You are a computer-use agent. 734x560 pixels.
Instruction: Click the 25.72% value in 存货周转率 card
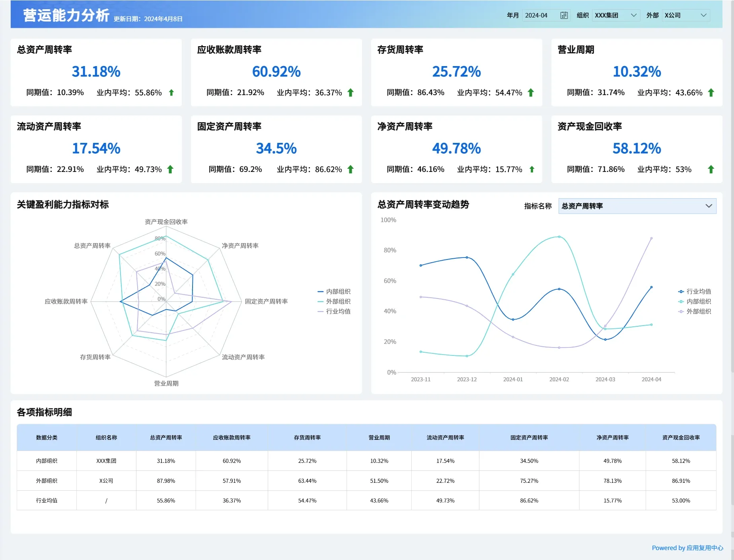pyautogui.click(x=457, y=72)
